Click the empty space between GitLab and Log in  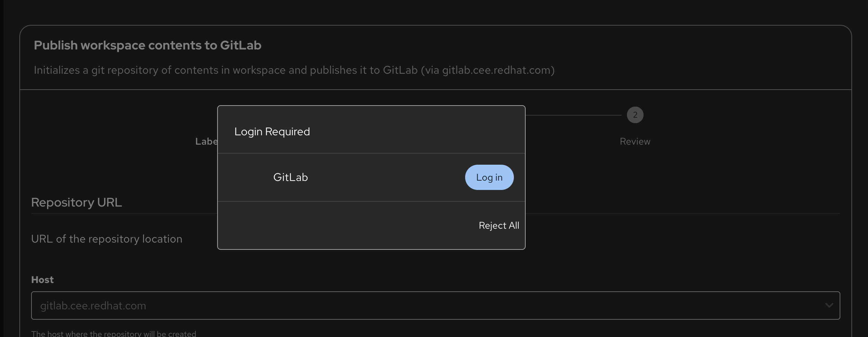[x=386, y=177]
